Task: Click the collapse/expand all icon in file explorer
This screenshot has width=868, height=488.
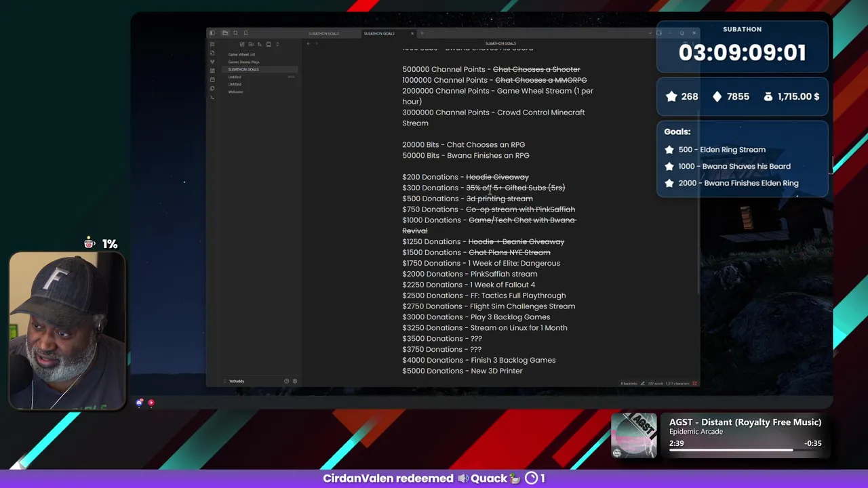Action: [x=277, y=44]
